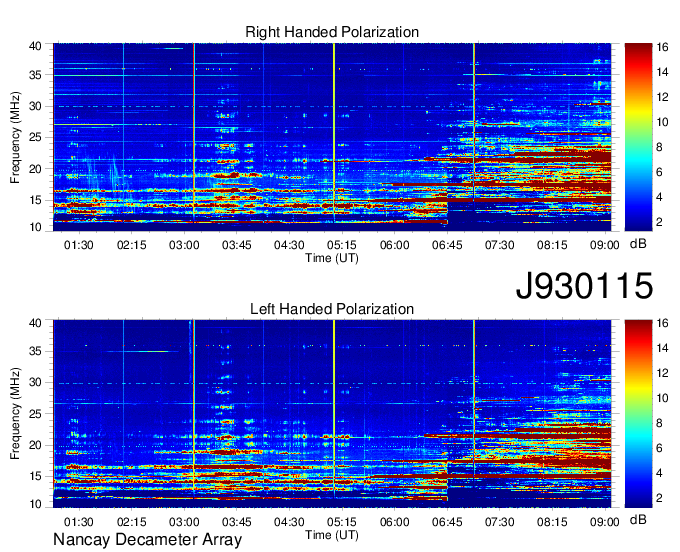Click the 03:00 time tick under Left Handed plot
The height and width of the screenshot is (552, 680).
click(184, 522)
